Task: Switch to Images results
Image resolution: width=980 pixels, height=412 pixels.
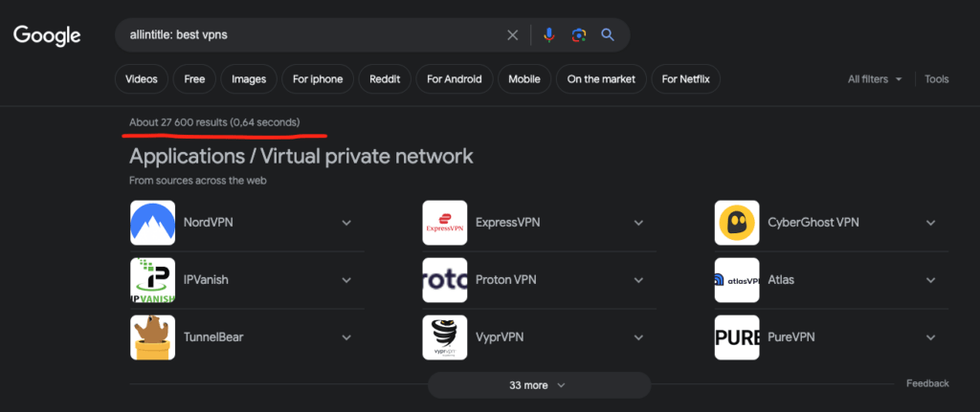Action: coord(249,79)
